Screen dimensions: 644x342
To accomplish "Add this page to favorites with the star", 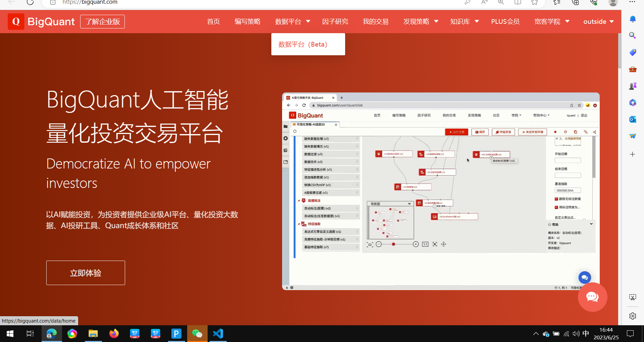I will click(x=535, y=2).
